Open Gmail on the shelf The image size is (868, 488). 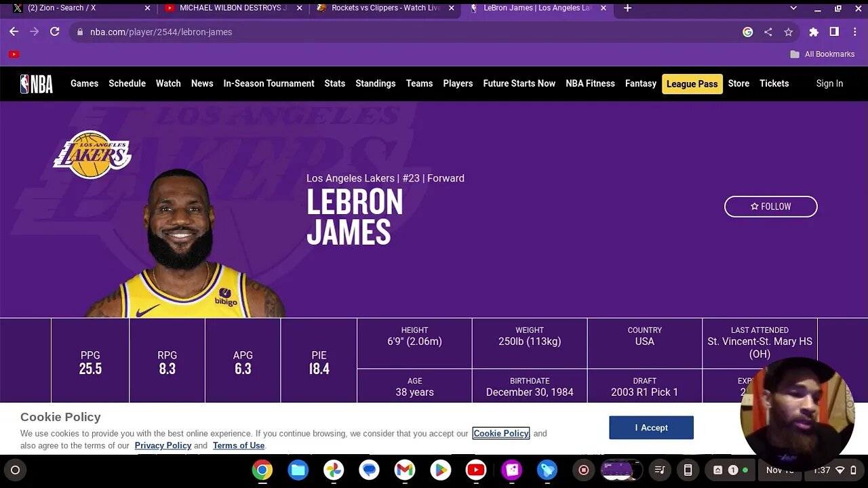click(x=404, y=470)
